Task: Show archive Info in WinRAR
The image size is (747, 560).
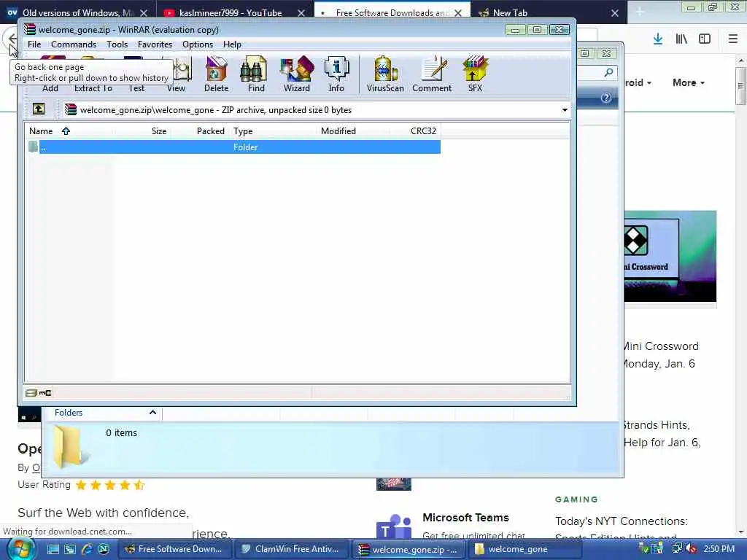Action: [x=336, y=74]
